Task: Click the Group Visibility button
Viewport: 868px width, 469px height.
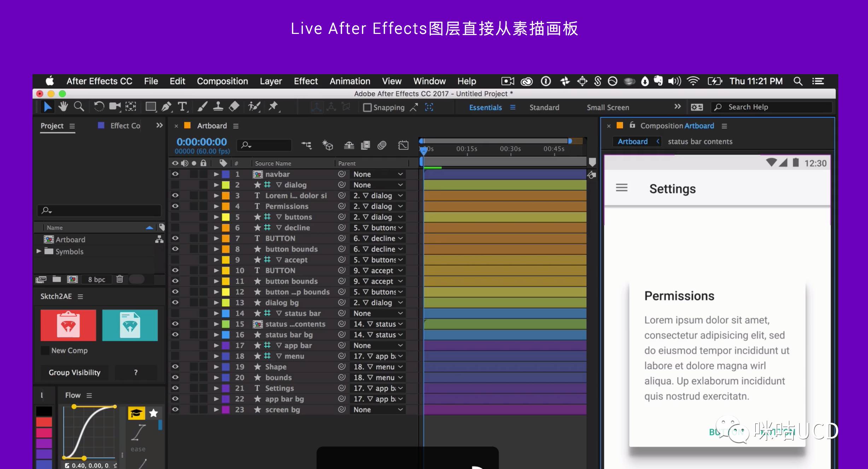Action: point(75,372)
